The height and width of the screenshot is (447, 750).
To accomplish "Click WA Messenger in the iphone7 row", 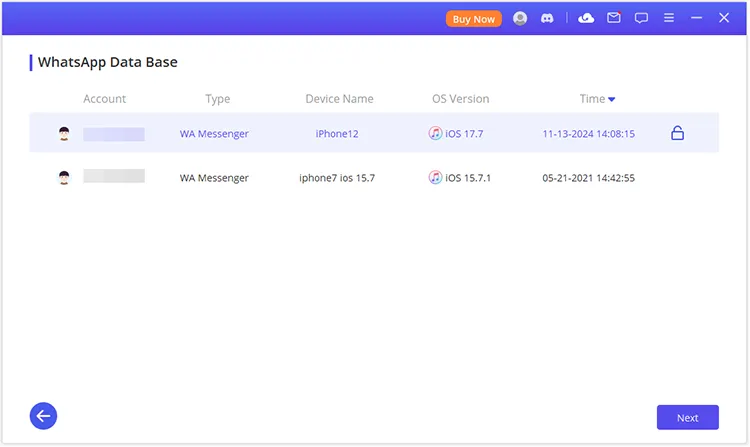I will (x=214, y=178).
